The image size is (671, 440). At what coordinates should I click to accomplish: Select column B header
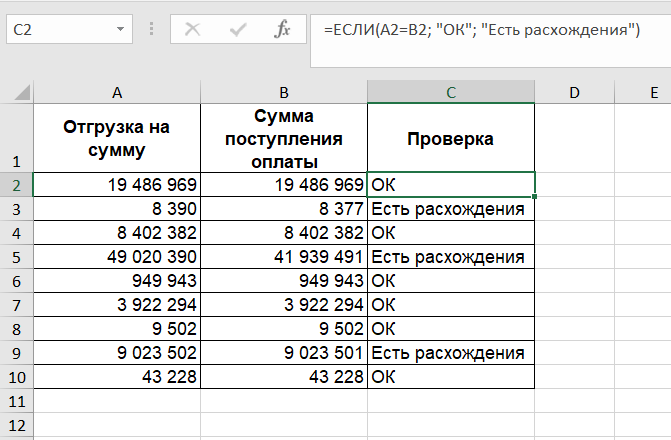[x=284, y=92]
